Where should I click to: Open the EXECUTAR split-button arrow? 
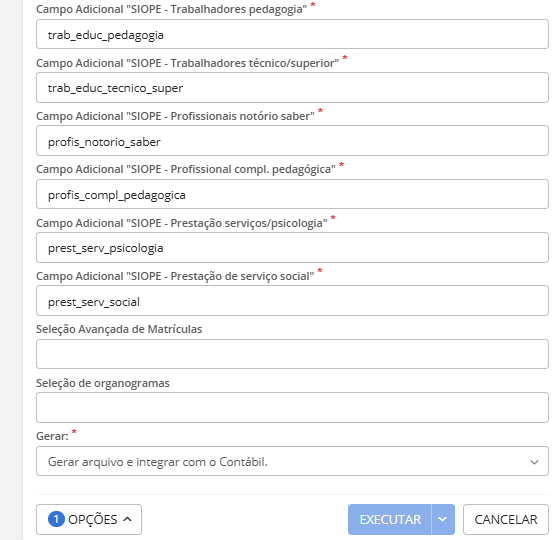443,519
